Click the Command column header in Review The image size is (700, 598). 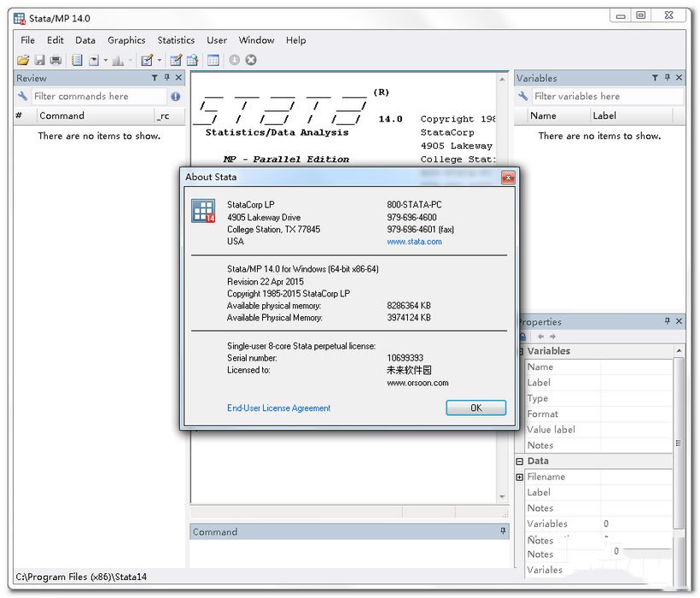(x=96, y=115)
